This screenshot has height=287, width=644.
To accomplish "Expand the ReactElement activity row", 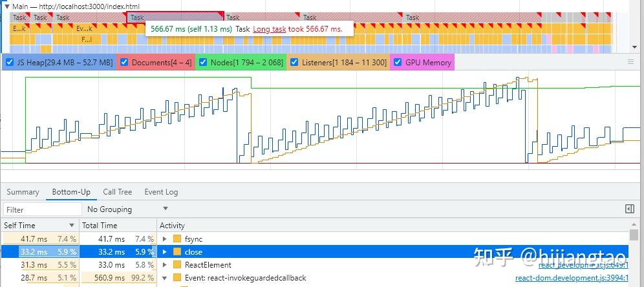I will (x=165, y=265).
